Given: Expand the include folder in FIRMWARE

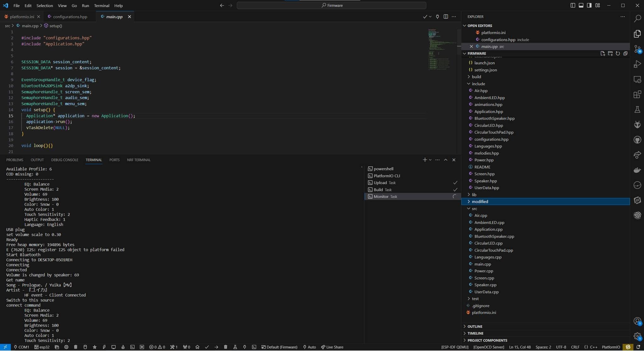Looking at the screenshot, I should click(478, 83).
